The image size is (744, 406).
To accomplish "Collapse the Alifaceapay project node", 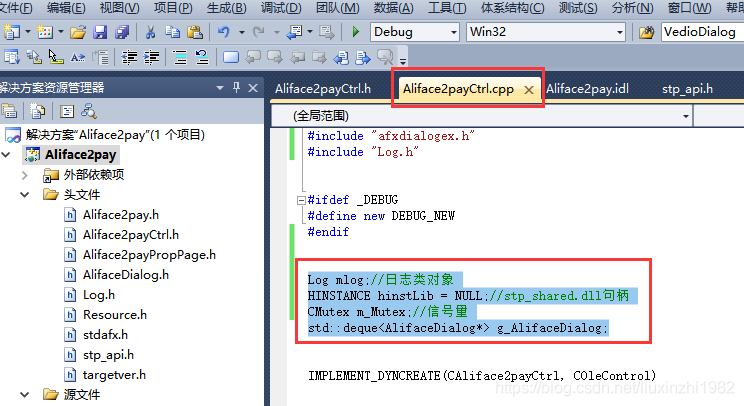I will click(x=6, y=155).
